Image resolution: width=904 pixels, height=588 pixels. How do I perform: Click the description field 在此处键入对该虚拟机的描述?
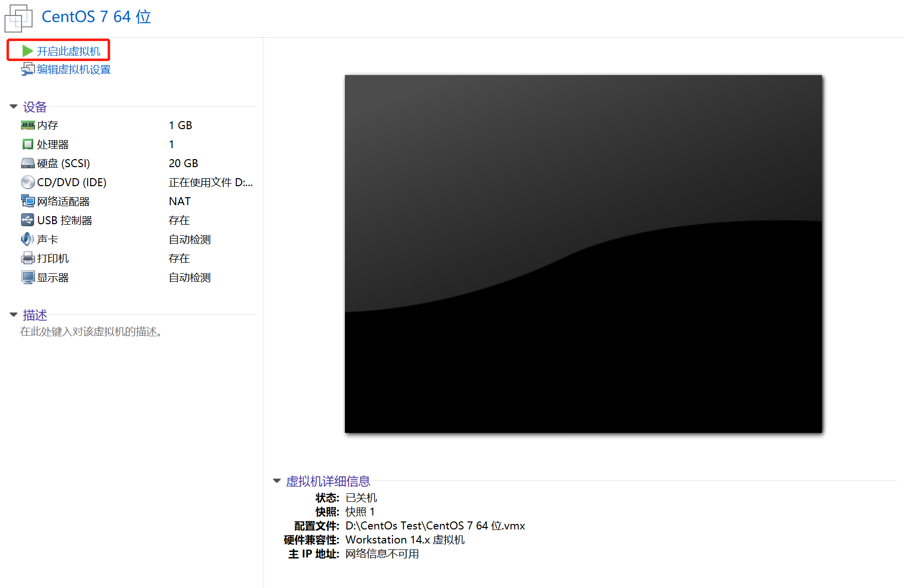click(93, 331)
